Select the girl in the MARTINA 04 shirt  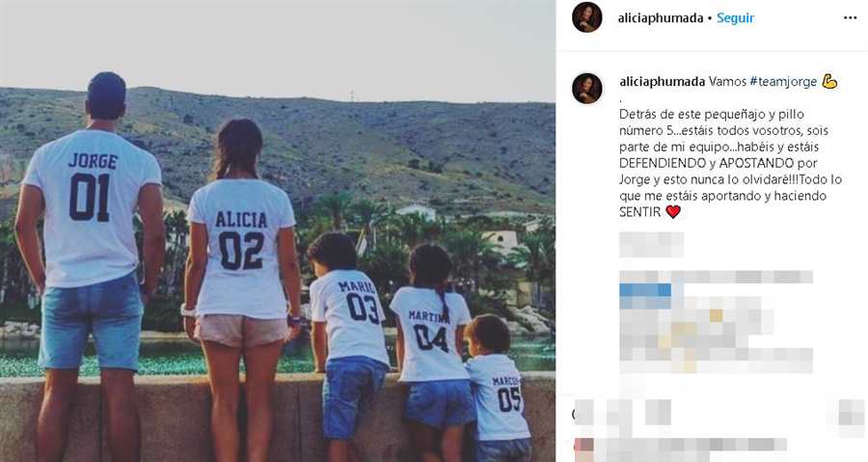tap(432, 348)
